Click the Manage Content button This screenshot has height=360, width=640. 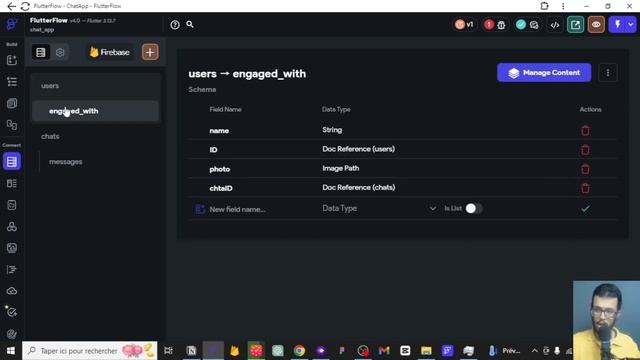(544, 73)
